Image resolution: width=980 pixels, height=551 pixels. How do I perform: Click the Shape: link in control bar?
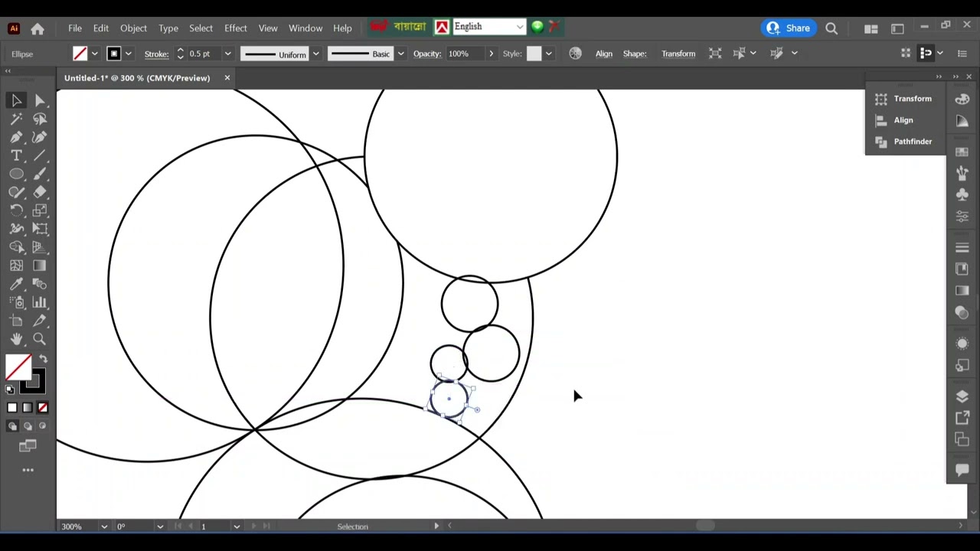pos(635,54)
